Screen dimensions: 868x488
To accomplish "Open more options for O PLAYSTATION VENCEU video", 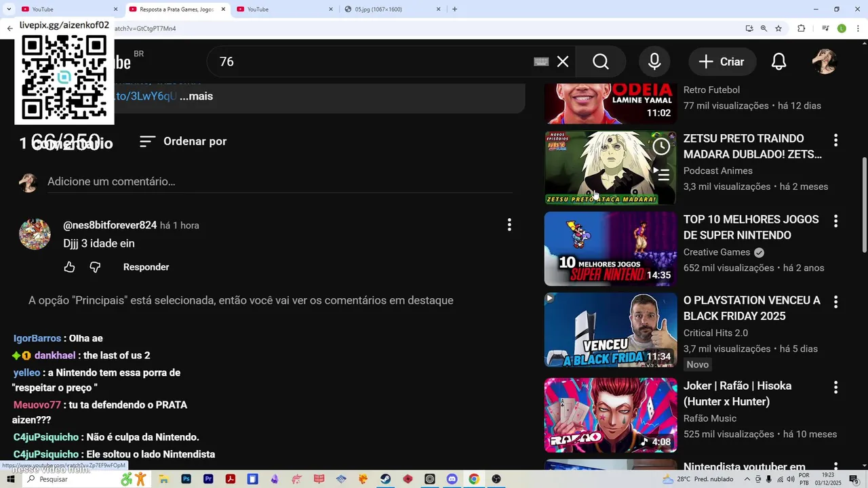I will tap(835, 302).
